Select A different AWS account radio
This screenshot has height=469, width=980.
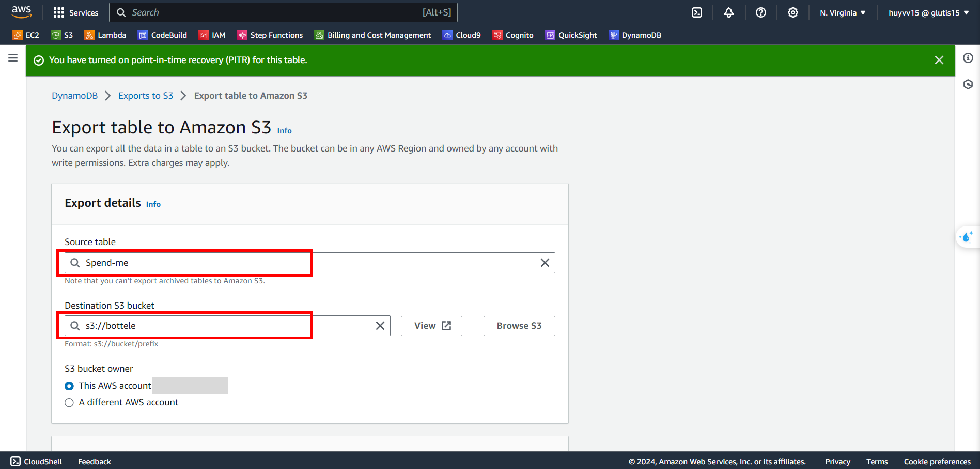(69, 403)
